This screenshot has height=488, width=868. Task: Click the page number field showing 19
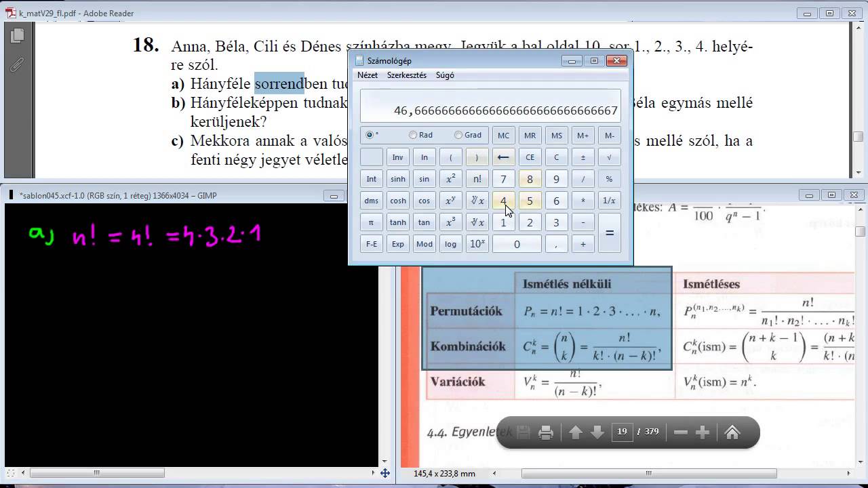click(x=622, y=432)
